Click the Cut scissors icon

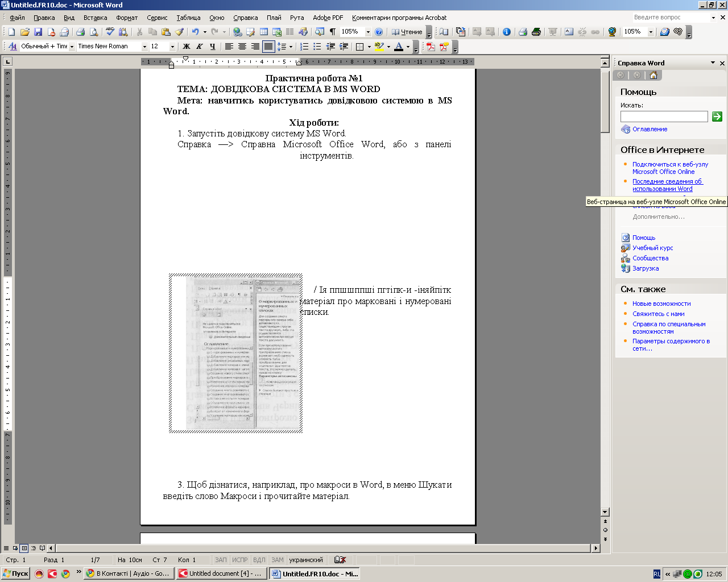tap(139, 32)
